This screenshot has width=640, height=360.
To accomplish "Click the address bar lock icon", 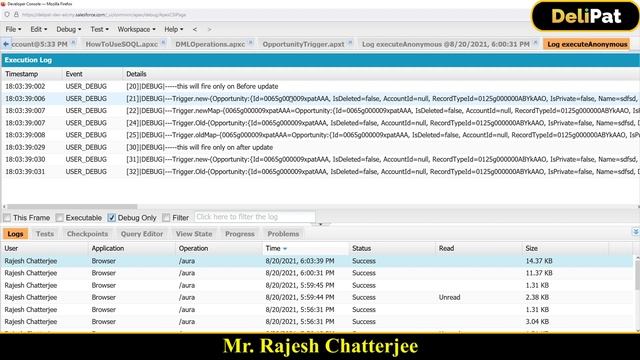I will [16, 14].
